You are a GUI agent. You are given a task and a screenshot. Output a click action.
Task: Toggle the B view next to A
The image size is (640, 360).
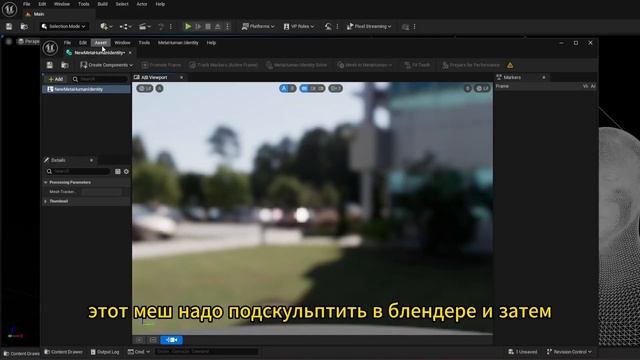pyautogui.click(x=292, y=88)
